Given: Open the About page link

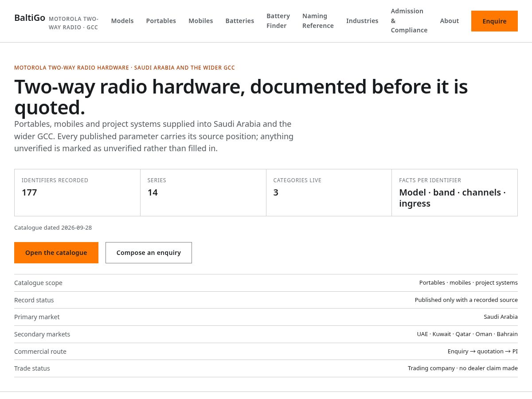Looking at the screenshot, I should [x=450, y=21].
